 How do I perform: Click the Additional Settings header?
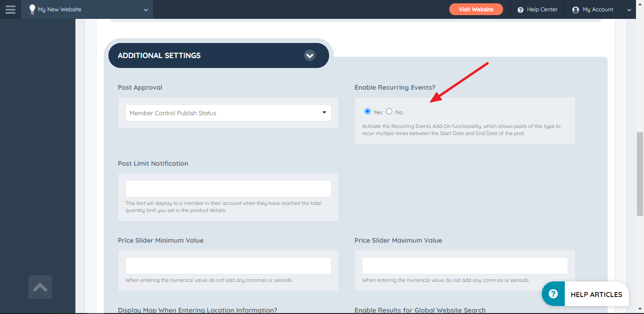coord(219,56)
